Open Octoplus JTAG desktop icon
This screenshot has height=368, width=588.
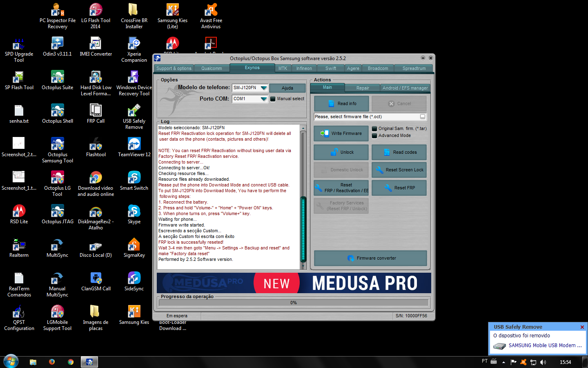tap(57, 215)
